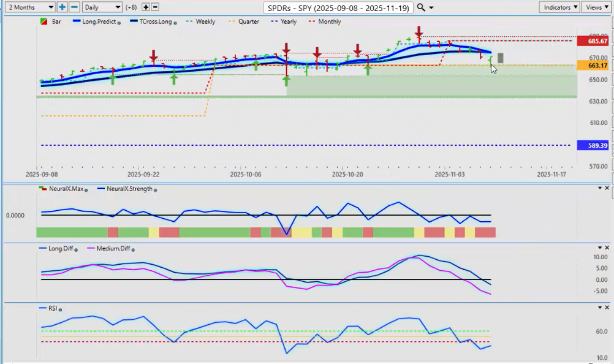
Task: Open the Indicators menu
Action: click(559, 7)
